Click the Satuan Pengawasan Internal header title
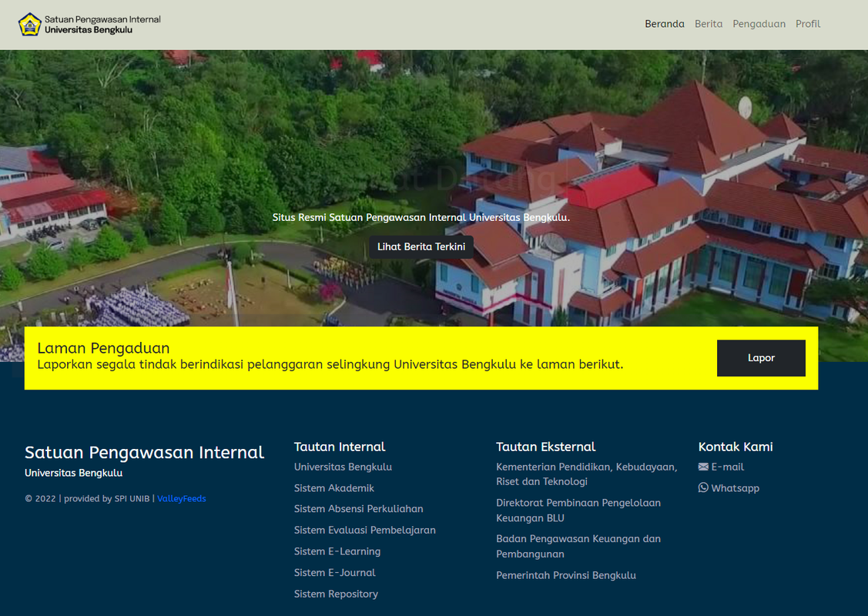Image resolution: width=868 pixels, height=616 pixels. pyautogui.click(x=102, y=19)
